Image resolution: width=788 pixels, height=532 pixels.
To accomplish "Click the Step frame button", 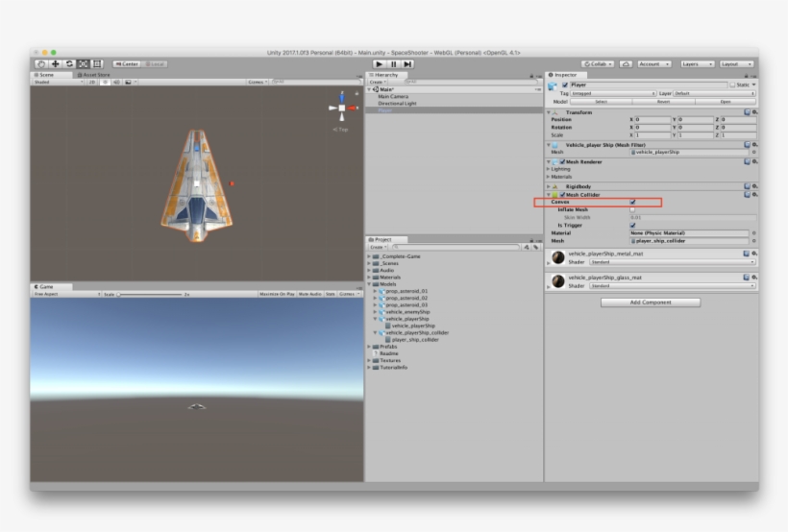I will click(x=408, y=63).
